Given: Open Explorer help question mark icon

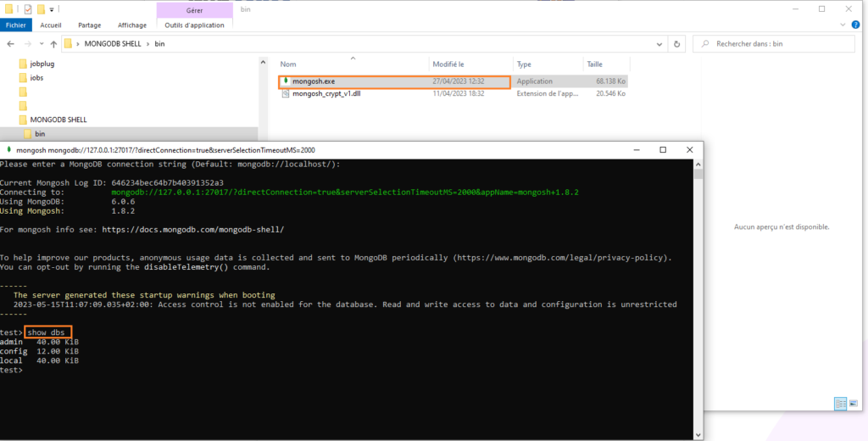Looking at the screenshot, I should coord(857,25).
